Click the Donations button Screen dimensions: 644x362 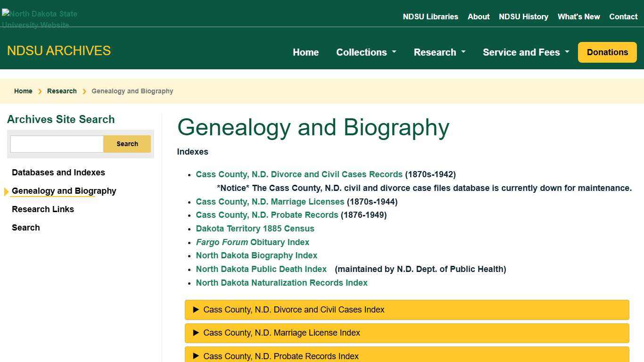tap(607, 52)
